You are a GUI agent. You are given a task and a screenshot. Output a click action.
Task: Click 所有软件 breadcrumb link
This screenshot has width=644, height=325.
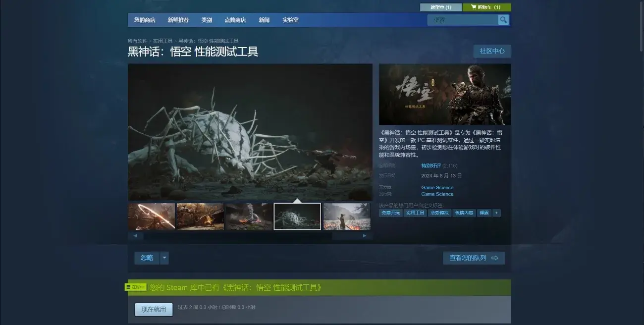(x=137, y=41)
